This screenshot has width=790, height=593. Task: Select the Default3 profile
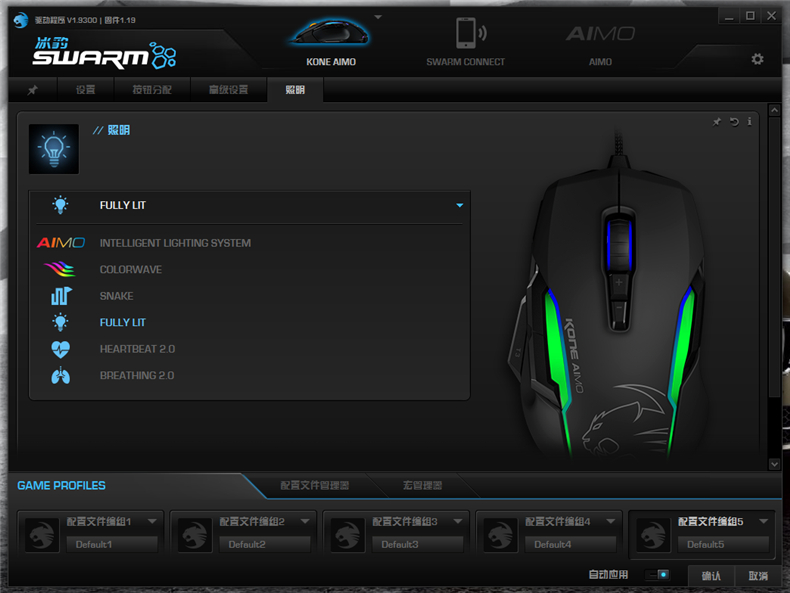click(418, 544)
